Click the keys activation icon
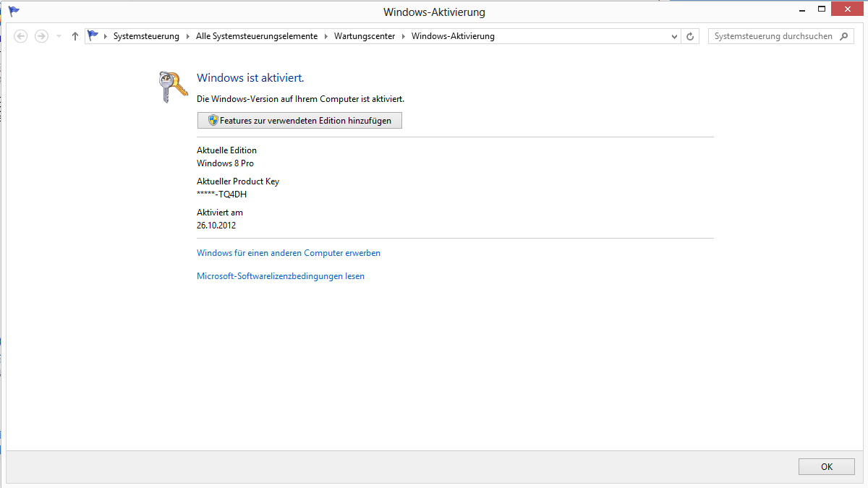The image size is (868, 488). click(x=173, y=87)
